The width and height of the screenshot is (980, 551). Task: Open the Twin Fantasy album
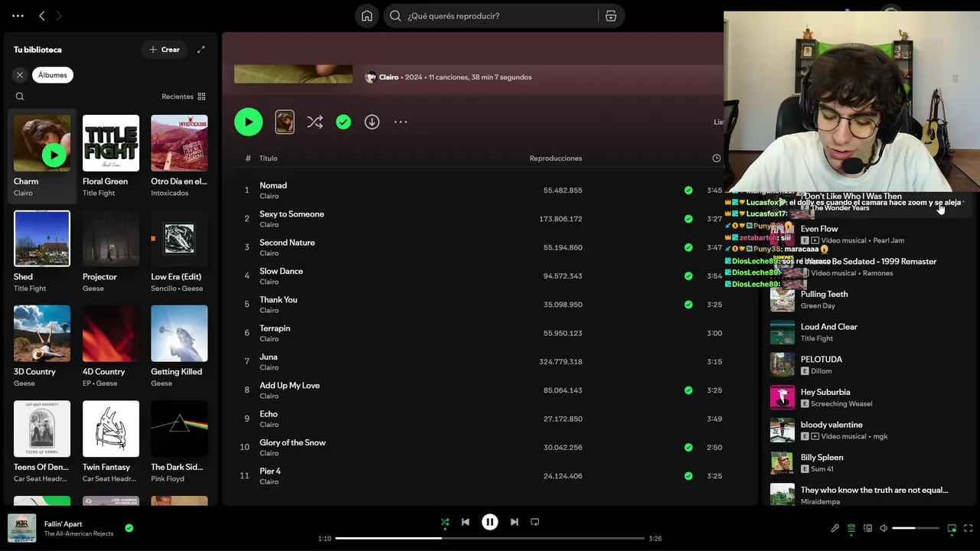point(111,442)
